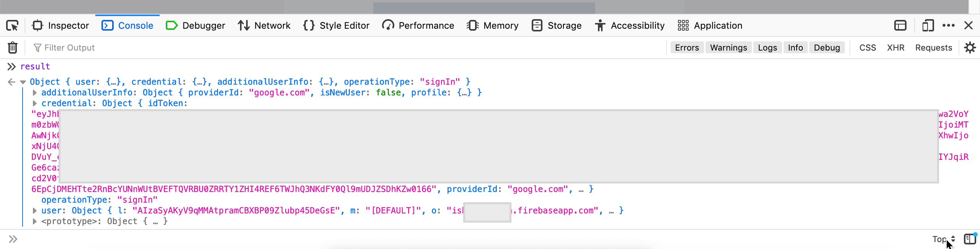Toggle the Info filter
The height and width of the screenshot is (249, 980).
coord(795,48)
